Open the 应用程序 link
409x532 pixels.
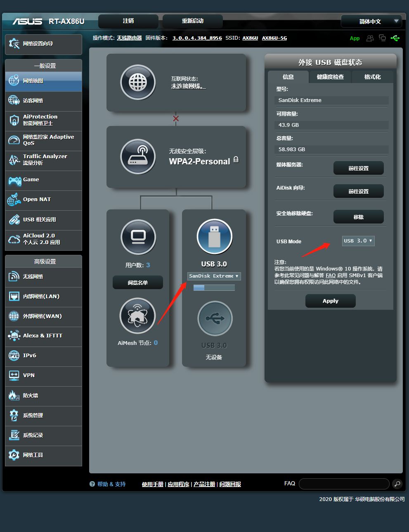coord(178,484)
